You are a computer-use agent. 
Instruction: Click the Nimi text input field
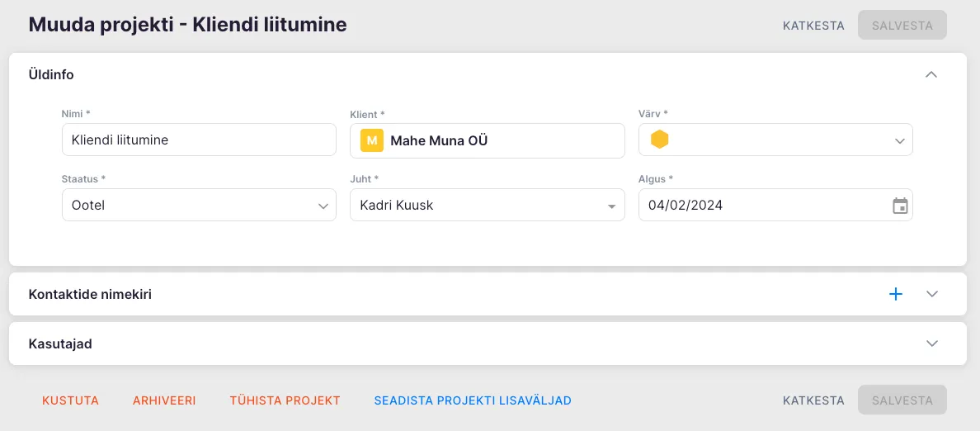(x=199, y=140)
